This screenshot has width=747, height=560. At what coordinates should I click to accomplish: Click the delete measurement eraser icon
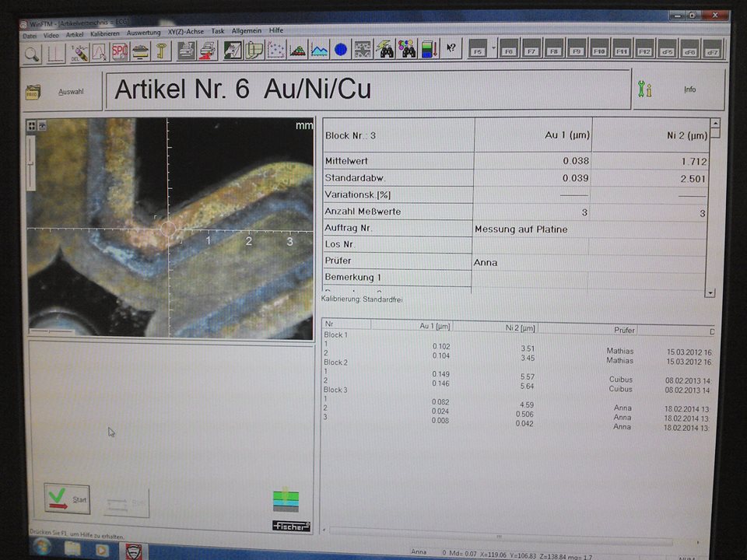[79, 52]
